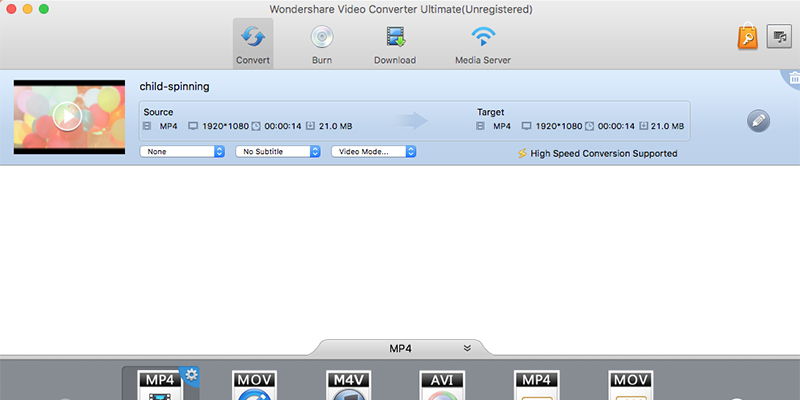Viewport: 800px width, 400px height.
Task: Minimize the window with the yellow button
Action: (x=28, y=9)
